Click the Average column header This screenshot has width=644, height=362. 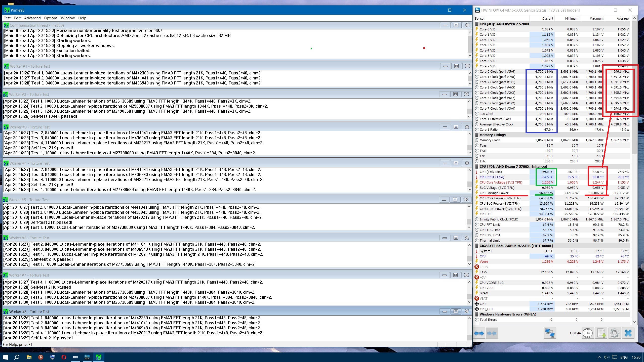click(622, 18)
